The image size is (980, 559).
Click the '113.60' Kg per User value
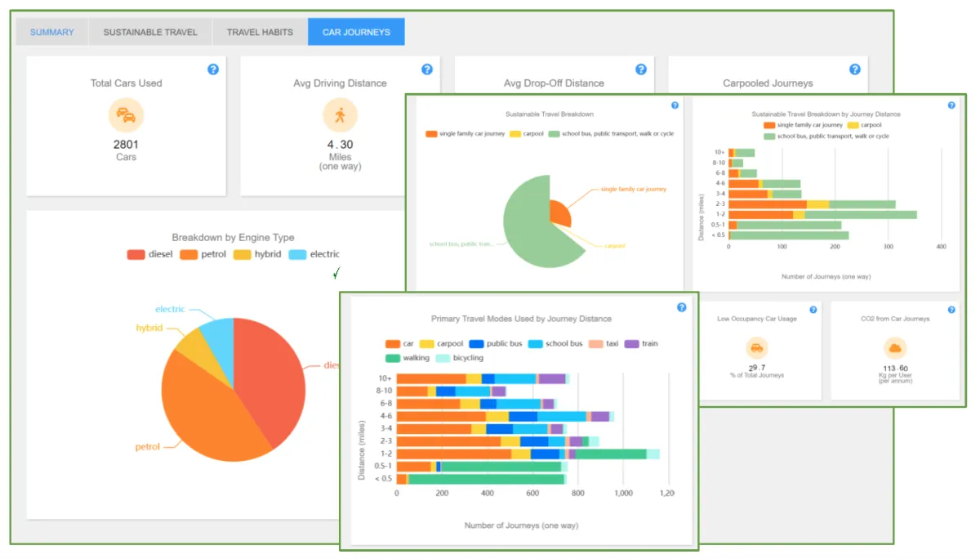895,368
